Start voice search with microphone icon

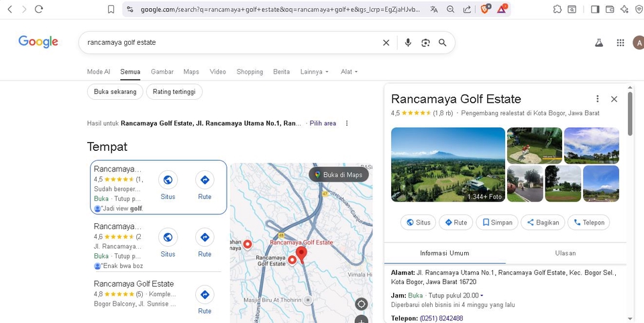click(408, 43)
